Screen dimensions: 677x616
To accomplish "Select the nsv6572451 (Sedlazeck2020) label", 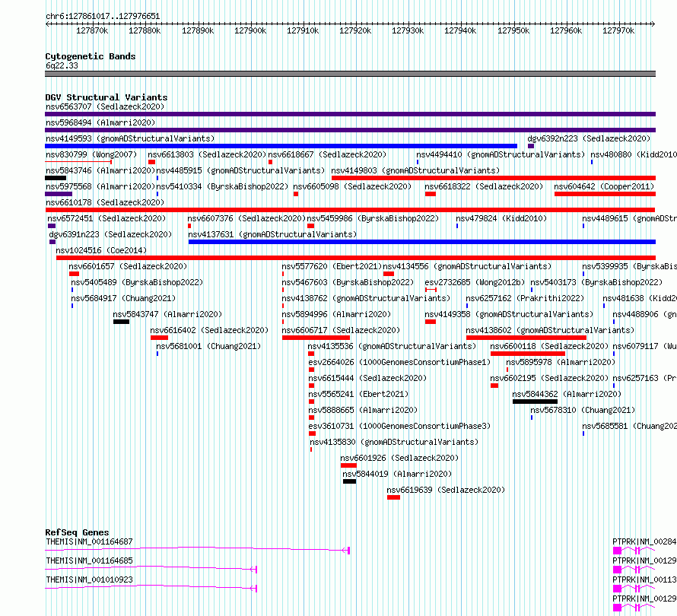I will point(106,218).
